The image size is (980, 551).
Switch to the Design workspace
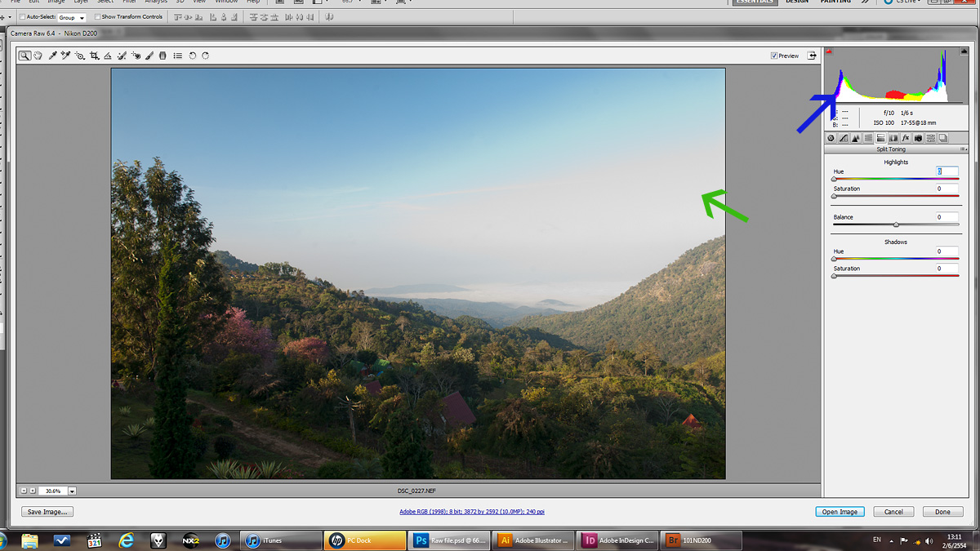[x=797, y=2]
